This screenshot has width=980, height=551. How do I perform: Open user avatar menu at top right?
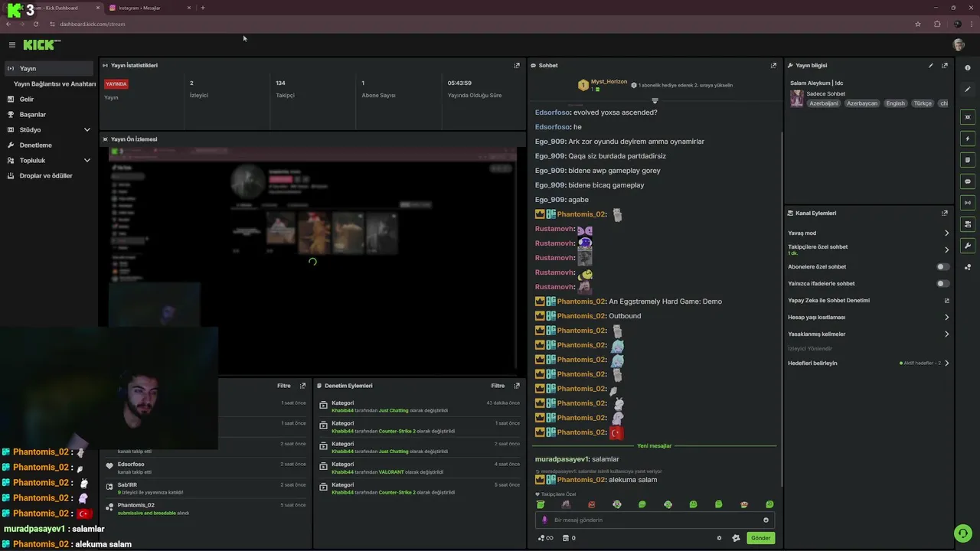click(959, 45)
